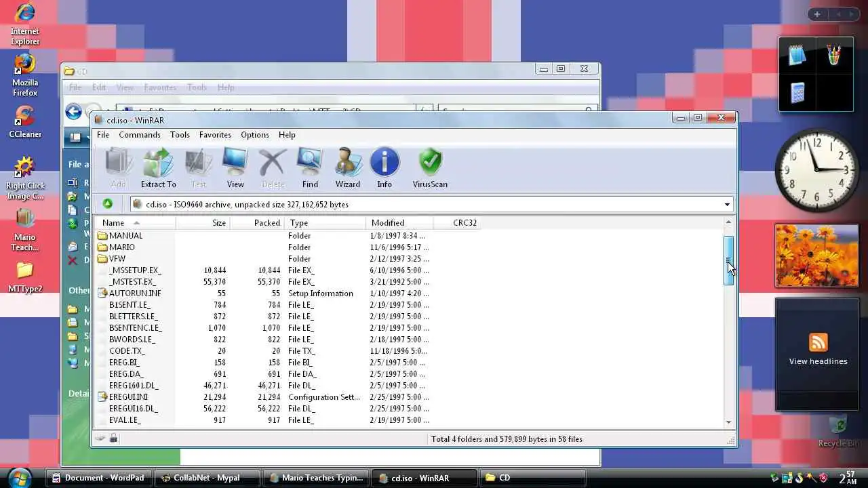Image resolution: width=868 pixels, height=488 pixels.
Task: Open the Commands menu
Action: (140, 135)
